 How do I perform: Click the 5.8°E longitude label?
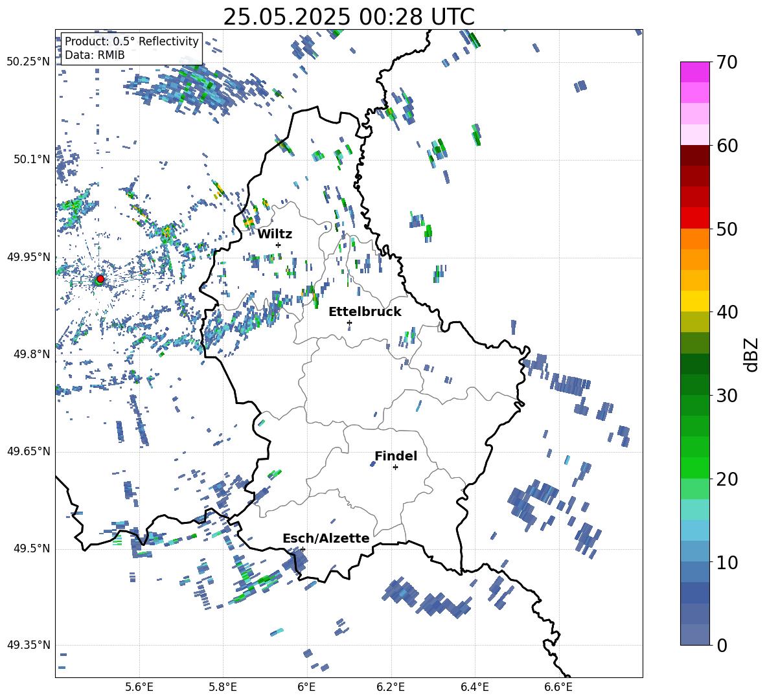tap(223, 687)
